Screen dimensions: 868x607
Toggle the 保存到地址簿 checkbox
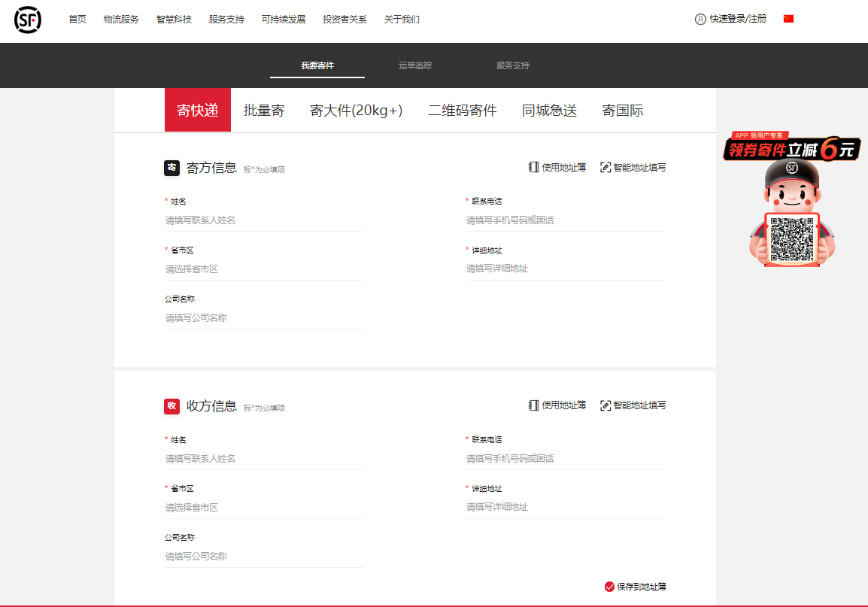tap(609, 587)
